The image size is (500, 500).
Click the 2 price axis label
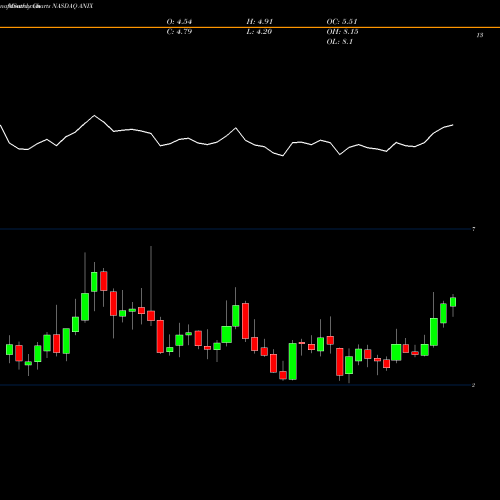tap(473, 385)
